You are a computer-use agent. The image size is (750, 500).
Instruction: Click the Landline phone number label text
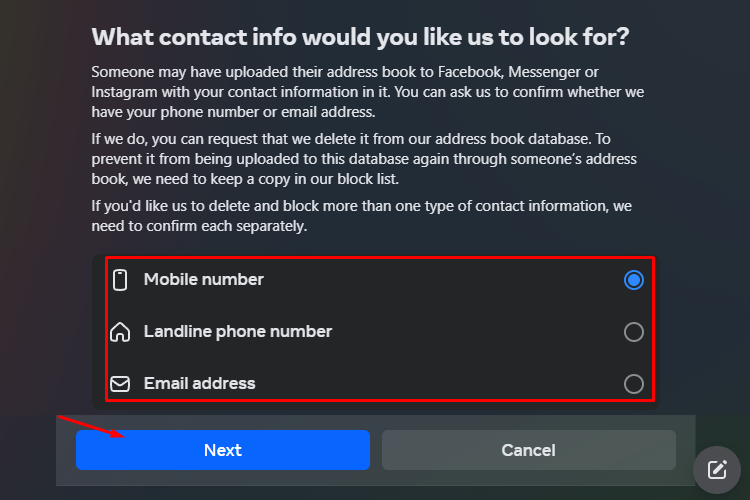(238, 332)
